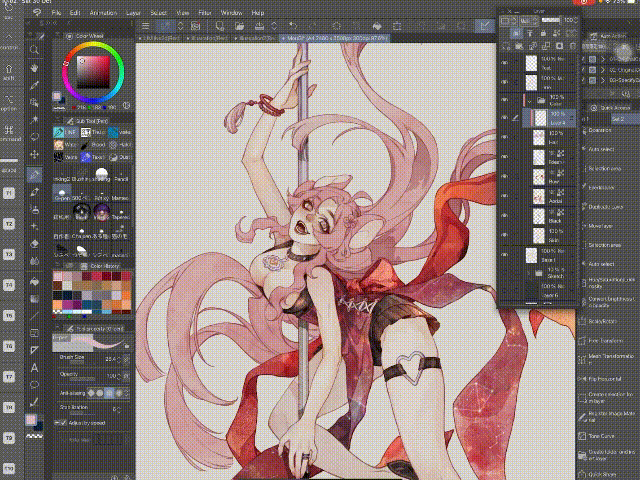Select the middle anti-aliasing option
Screen dimensions: 640x480
tap(109, 393)
